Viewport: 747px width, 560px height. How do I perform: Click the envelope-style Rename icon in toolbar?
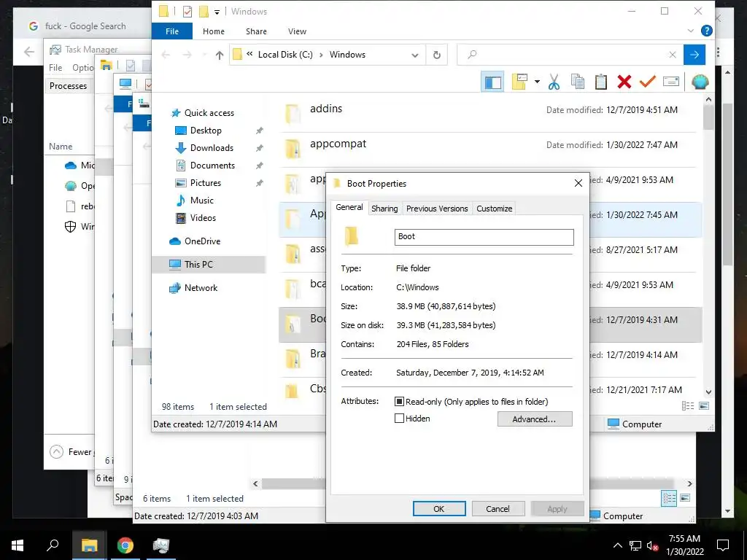671,82
